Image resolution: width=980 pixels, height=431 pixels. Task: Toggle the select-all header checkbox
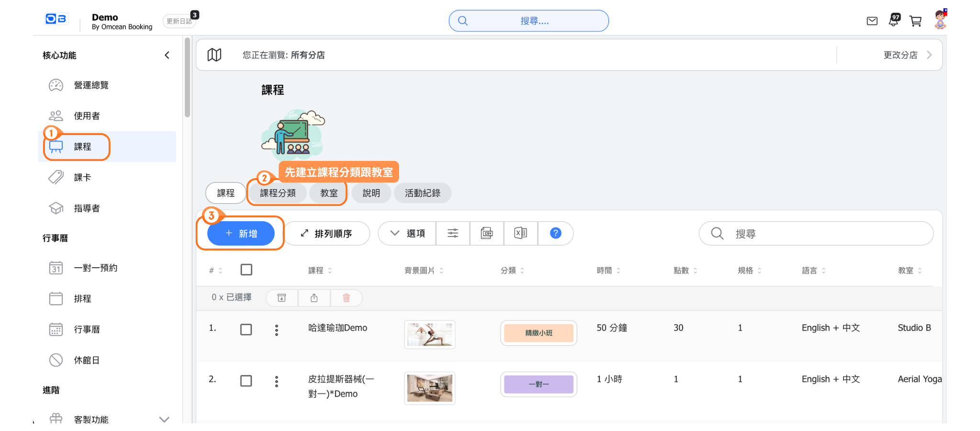point(246,270)
